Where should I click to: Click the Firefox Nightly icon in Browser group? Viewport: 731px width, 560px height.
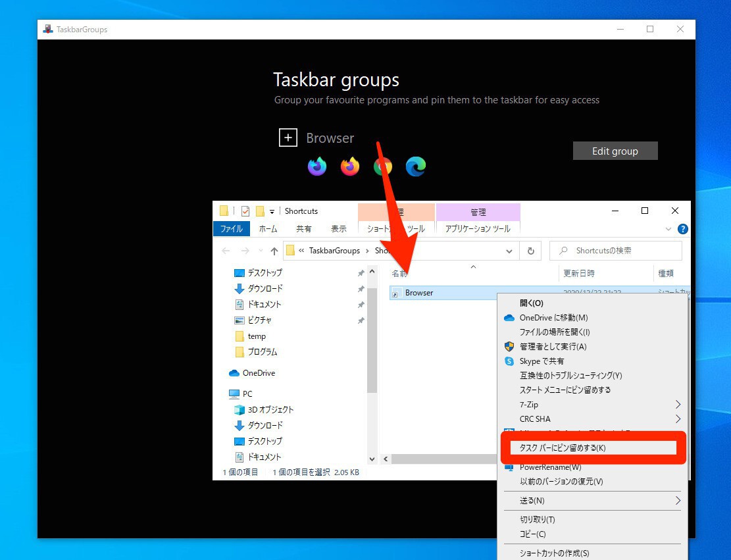coord(317,166)
